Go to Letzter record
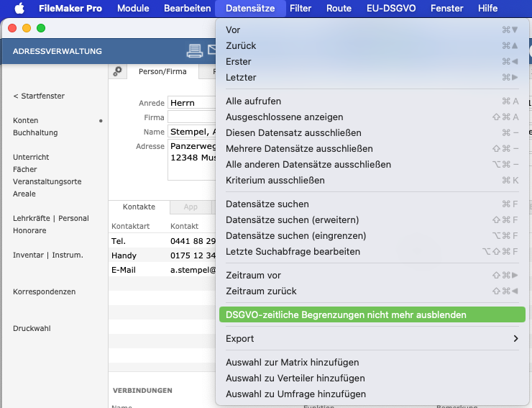 [x=372, y=78]
